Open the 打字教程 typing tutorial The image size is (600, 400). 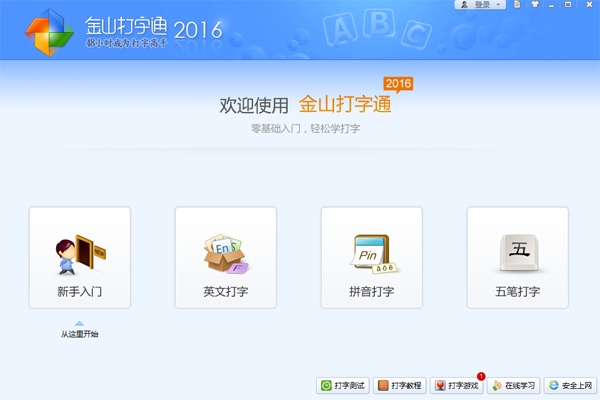click(x=400, y=385)
